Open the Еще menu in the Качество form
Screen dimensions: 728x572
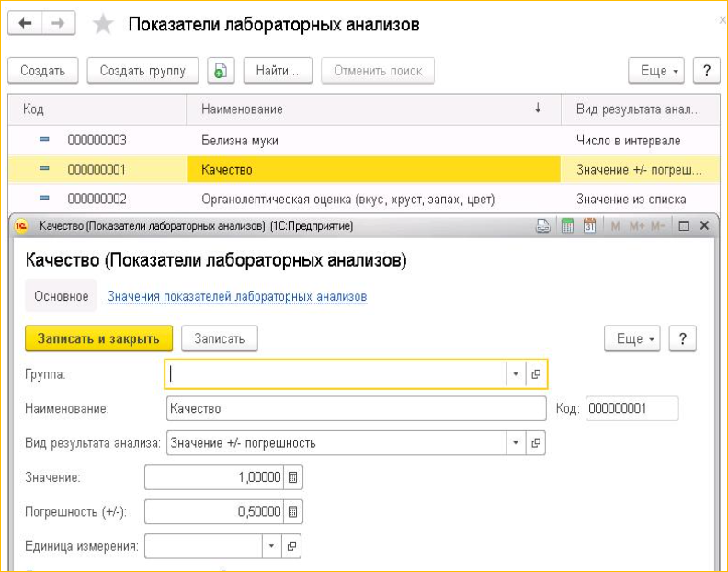coord(631,338)
